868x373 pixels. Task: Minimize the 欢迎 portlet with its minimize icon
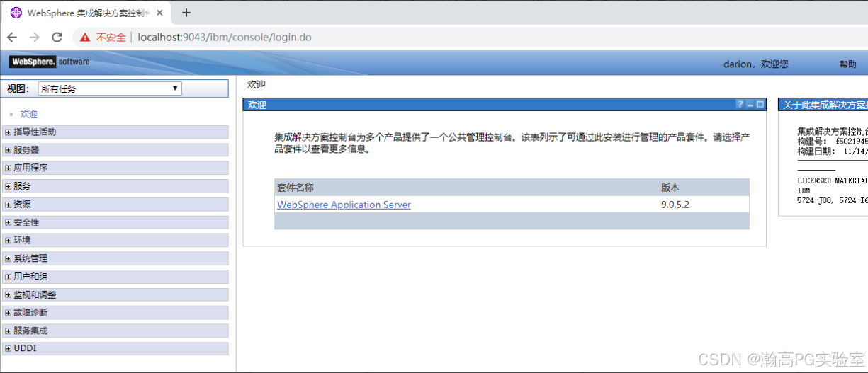click(750, 104)
